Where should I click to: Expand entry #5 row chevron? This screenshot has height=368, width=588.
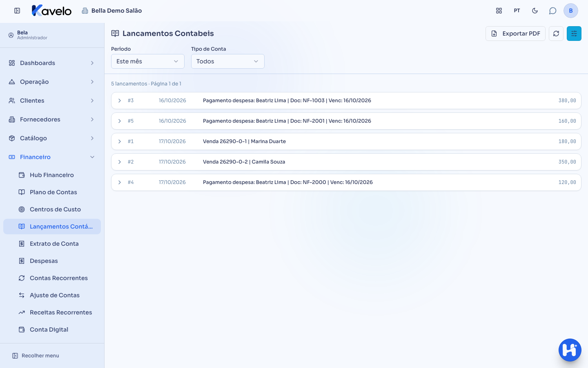tap(120, 121)
